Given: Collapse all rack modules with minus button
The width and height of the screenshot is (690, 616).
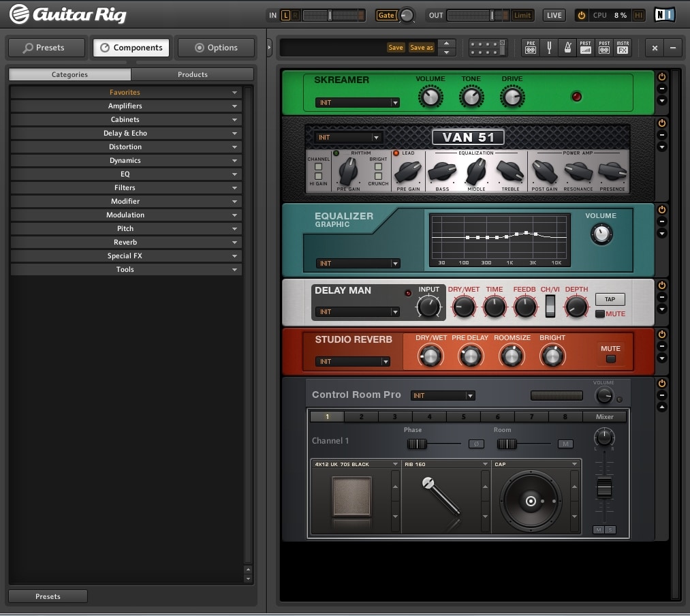Looking at the screenshot, I should click(x=673, y=48).
